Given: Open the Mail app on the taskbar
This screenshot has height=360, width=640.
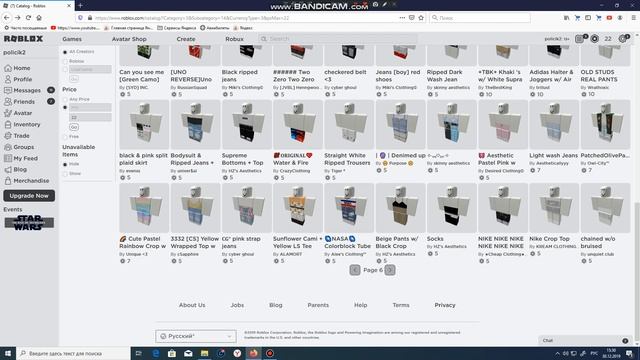Looking at the screenshot, I should point(188,353).
